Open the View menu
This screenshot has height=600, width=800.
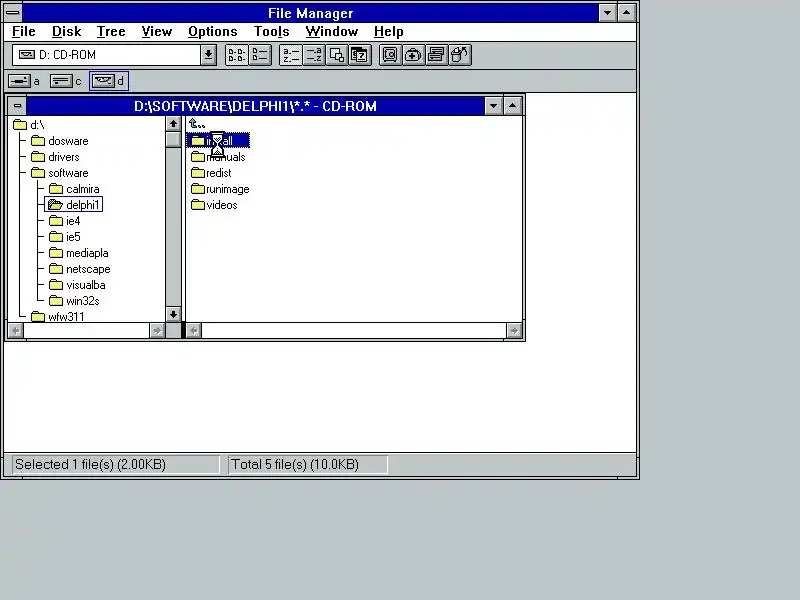click(157, 32)
